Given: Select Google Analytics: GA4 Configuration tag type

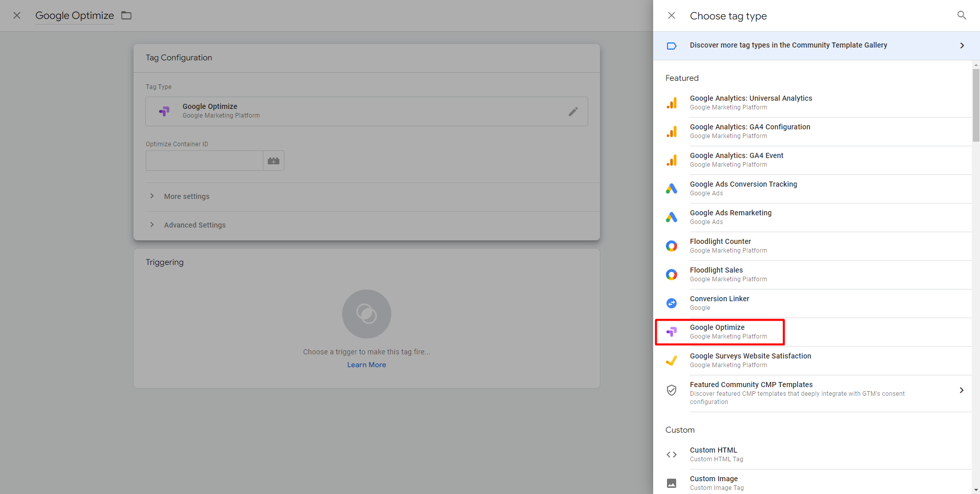Looking at the screenshot, I should click(x=812, y=131).
